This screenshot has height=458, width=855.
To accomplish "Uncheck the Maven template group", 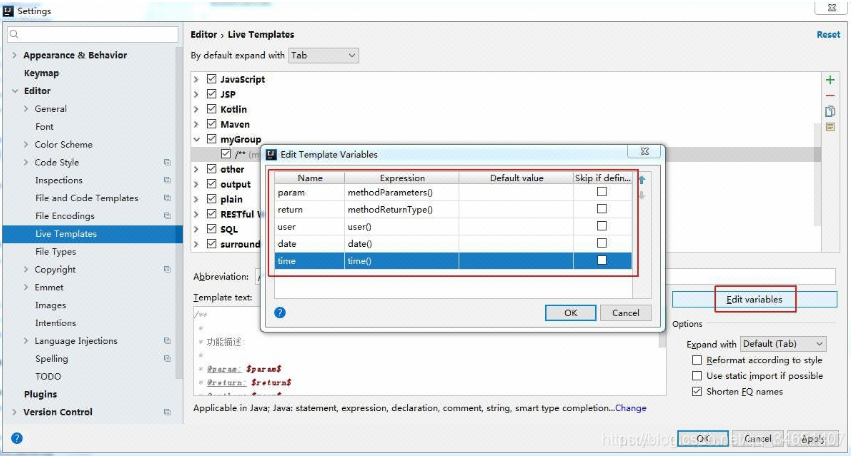I will [x=212, y=124].
